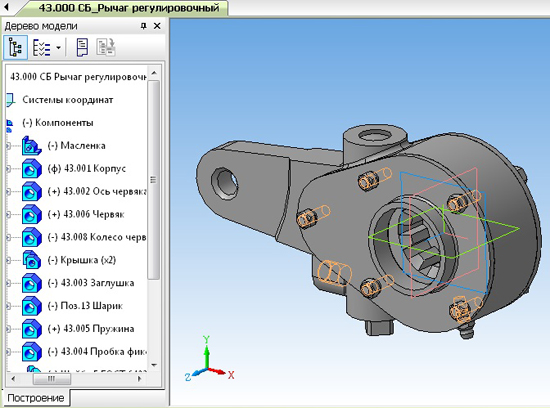550x408 pixels.
Task: Open the dropdown arrow next to checklist icon
Action: pos(58,47)
